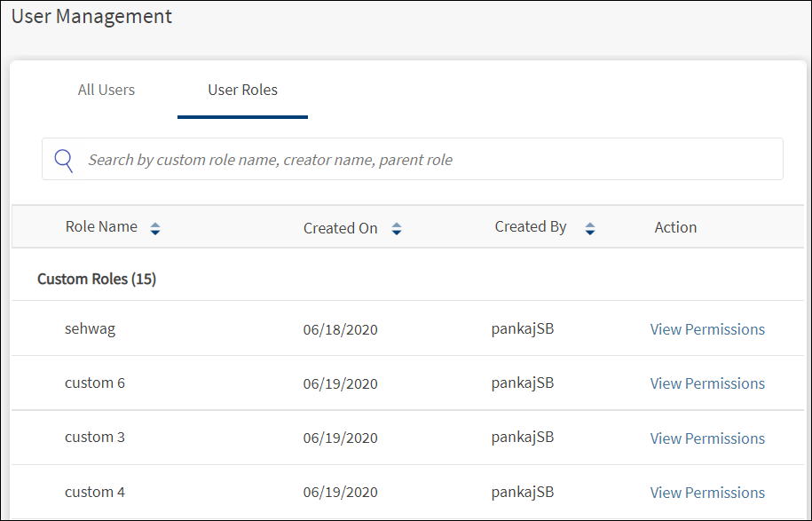Select the Custom Roles (15) group row
The height and width of the screenshot is (521, 812).
97,280
